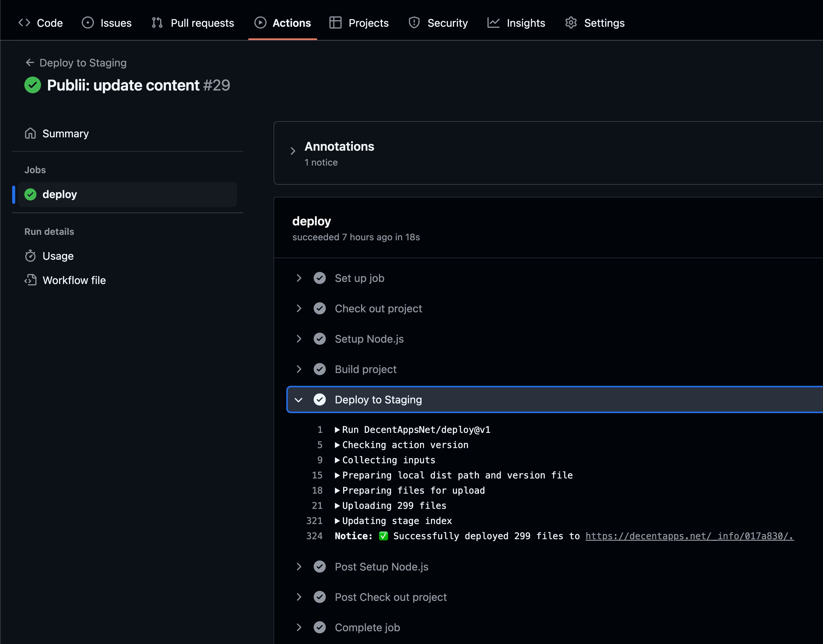Click the Summary home icon
The height and width of the screenshot is (644, 823).
(30, 133)
